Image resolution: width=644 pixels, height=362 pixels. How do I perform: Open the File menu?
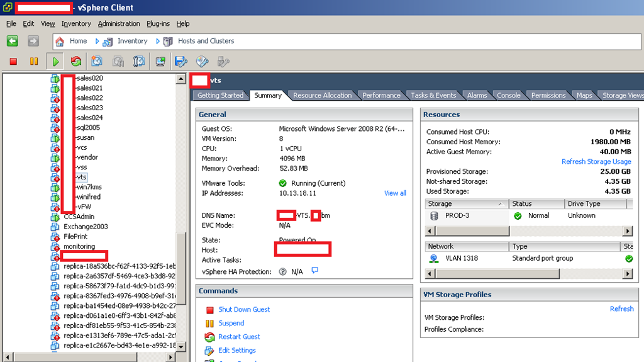11,24
